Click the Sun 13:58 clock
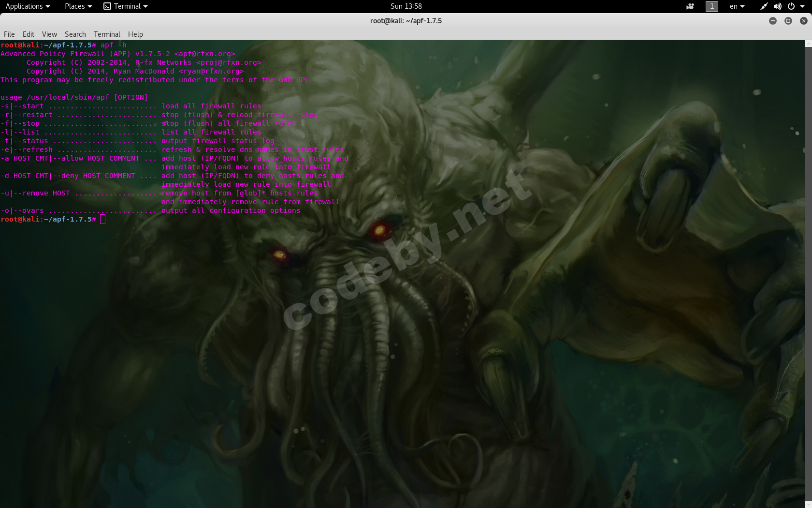The height and width of the screenshot is (508, 812). [406, 6]
